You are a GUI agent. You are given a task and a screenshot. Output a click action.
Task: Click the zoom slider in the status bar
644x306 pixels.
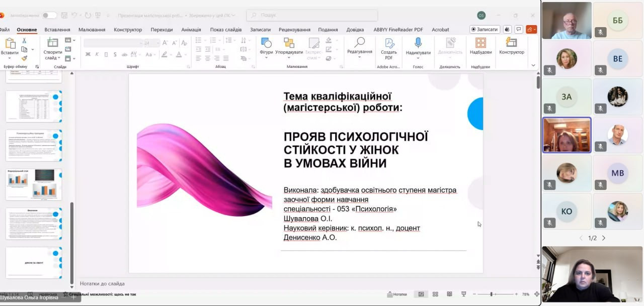pyautogui.click(x=491, y=294)
